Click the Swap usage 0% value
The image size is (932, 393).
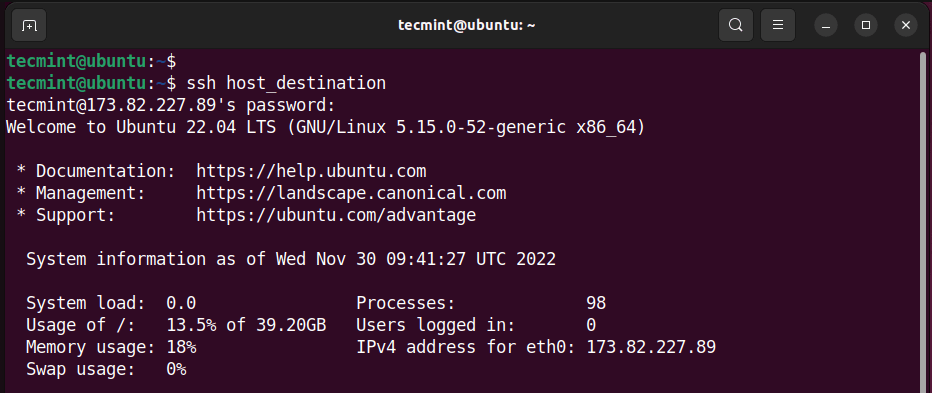pyautogui.click(x=176, y=369)
